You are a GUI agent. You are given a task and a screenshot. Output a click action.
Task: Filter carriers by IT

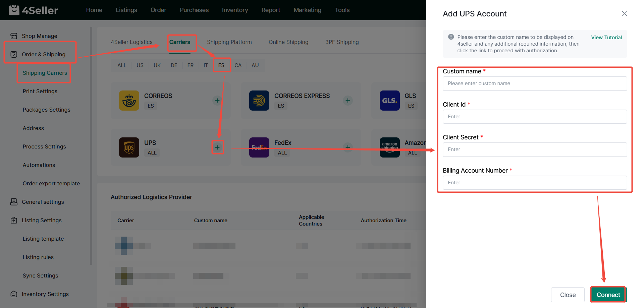click(x=206, y=65)
